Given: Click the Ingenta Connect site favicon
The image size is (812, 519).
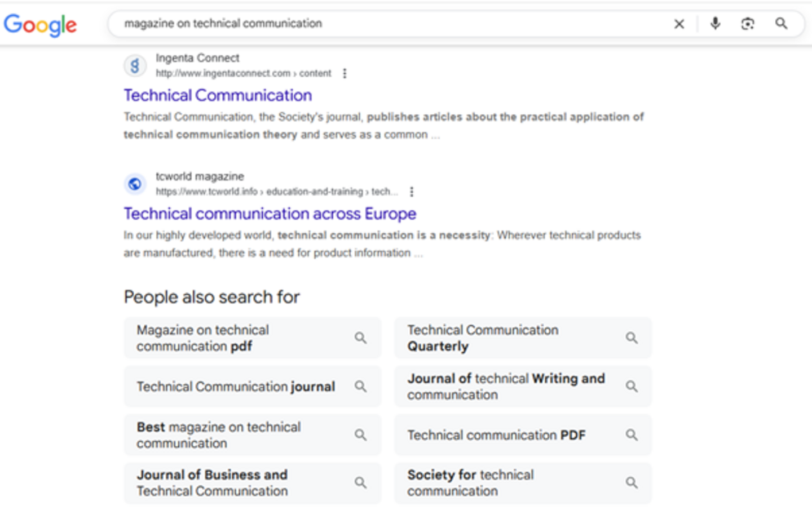Looking at the screenshot, I should [x=135, y=66].
